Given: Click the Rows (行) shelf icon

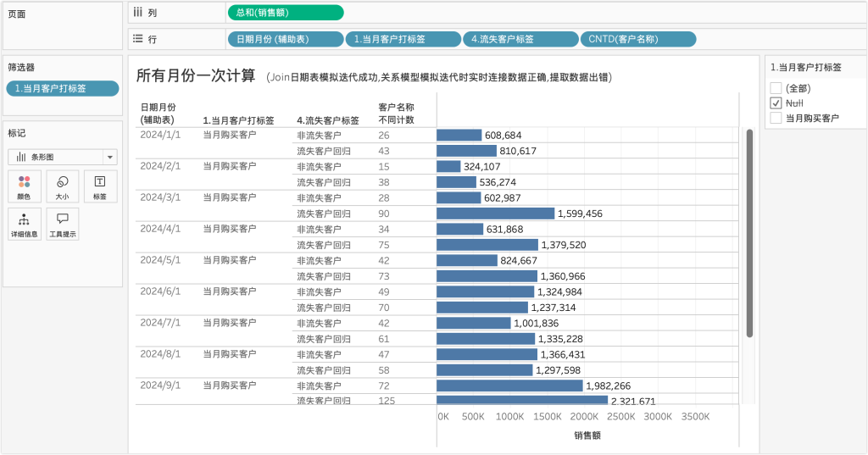Looking at the screenshot, I should 137,39.
